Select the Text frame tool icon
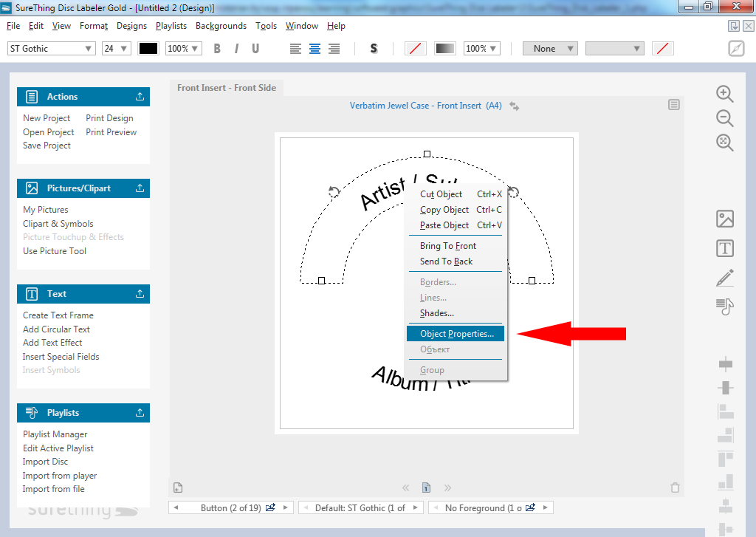 coord(725,248)
